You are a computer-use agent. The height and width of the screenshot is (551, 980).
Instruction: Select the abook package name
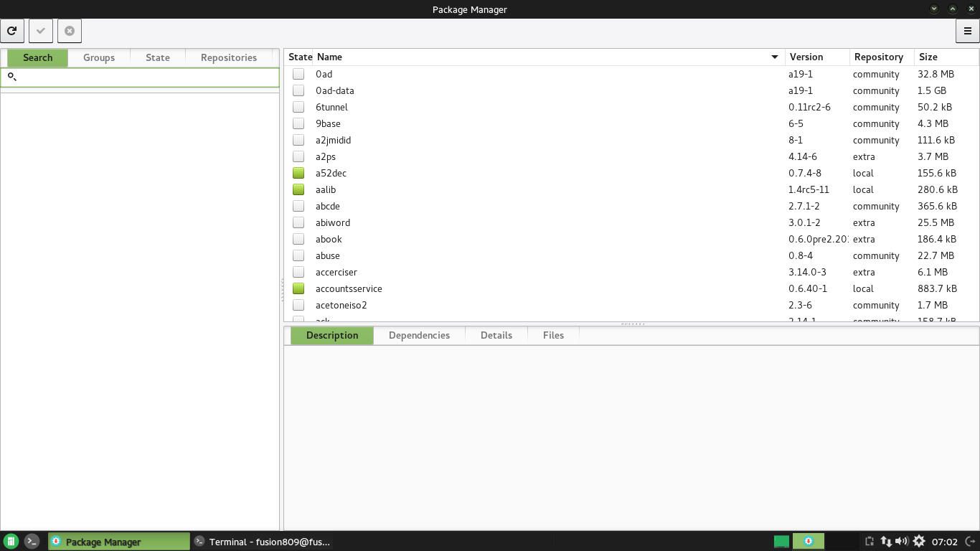click(x=329, y=239)
